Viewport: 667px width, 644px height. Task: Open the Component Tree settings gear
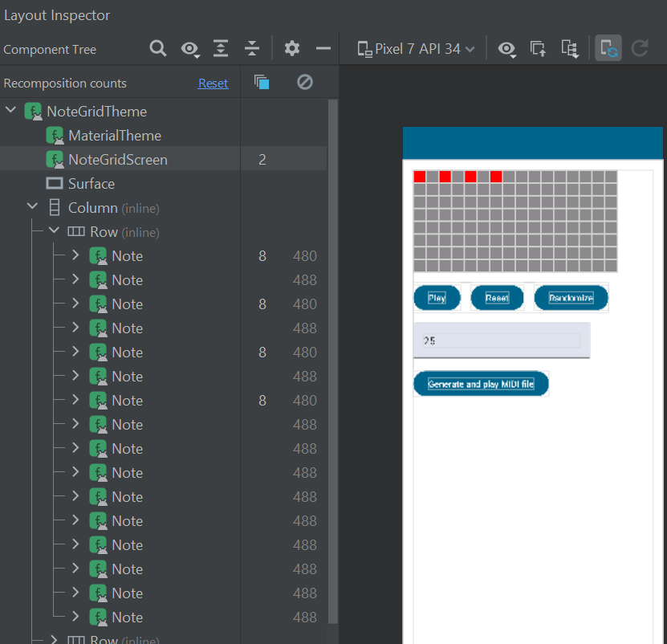[292, 49]
